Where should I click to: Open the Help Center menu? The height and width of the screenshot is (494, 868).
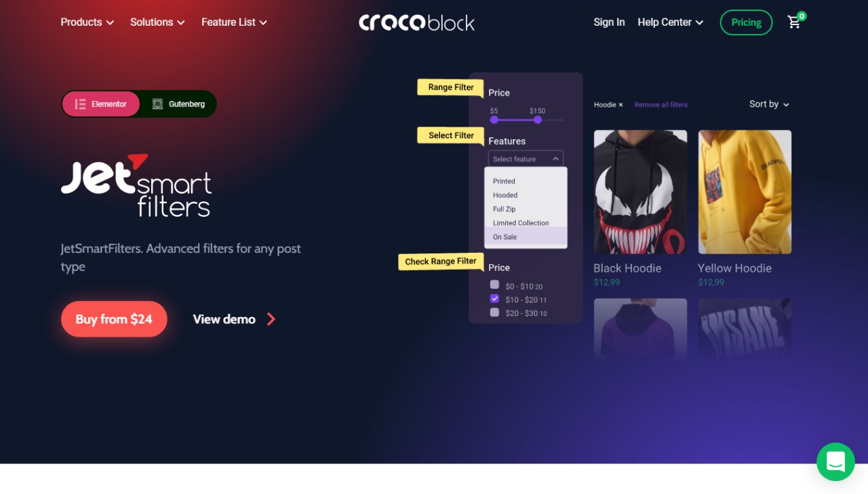click(x=670, y=22)
